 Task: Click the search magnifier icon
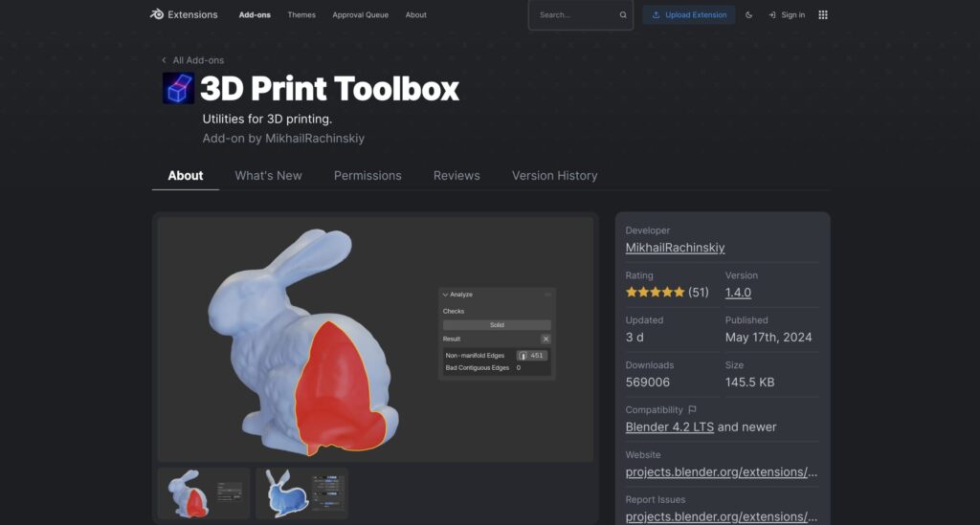(623, 15)
